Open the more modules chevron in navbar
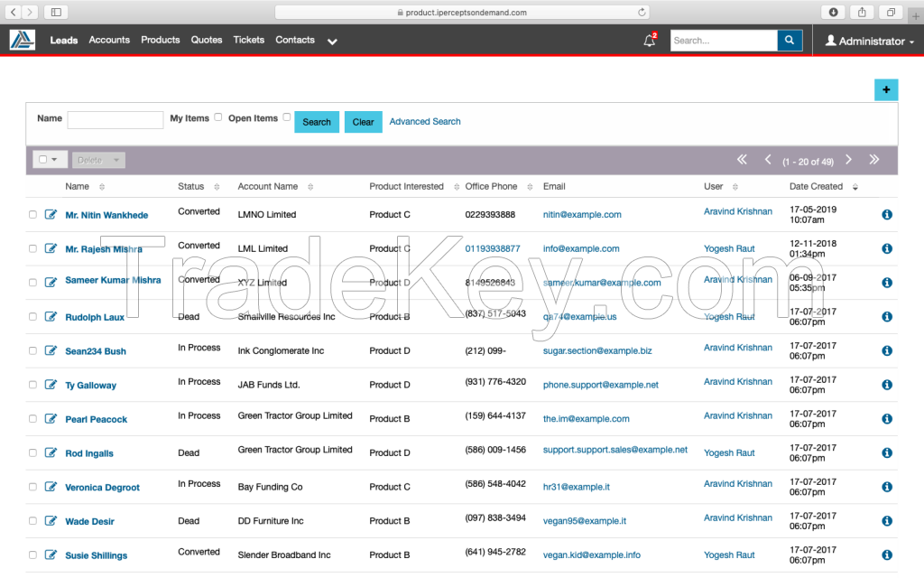This screenshot has width=924, height=578. [x=332, y=42]
